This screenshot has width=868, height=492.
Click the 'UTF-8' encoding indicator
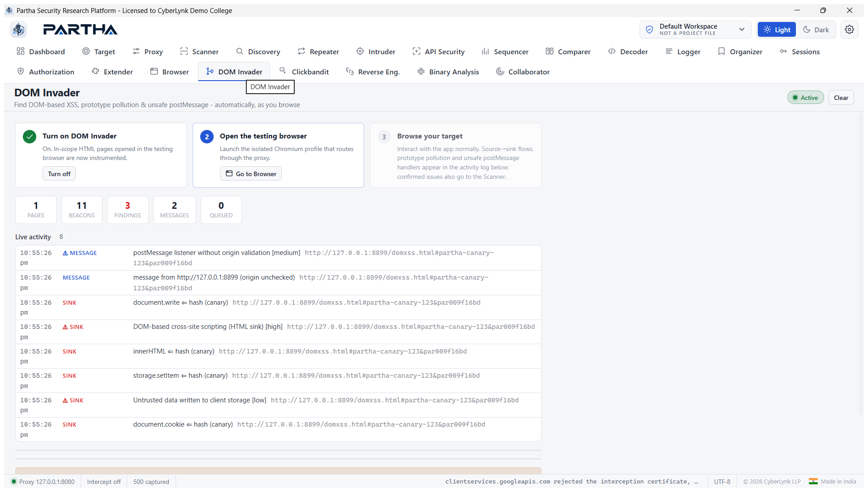pyautogui.click(x=722, y=482)
